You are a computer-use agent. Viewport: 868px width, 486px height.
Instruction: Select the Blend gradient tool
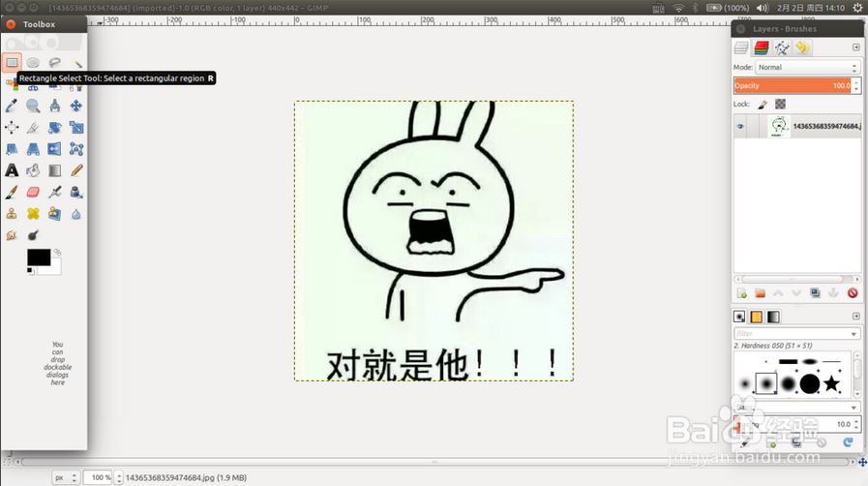pos(54,170)
